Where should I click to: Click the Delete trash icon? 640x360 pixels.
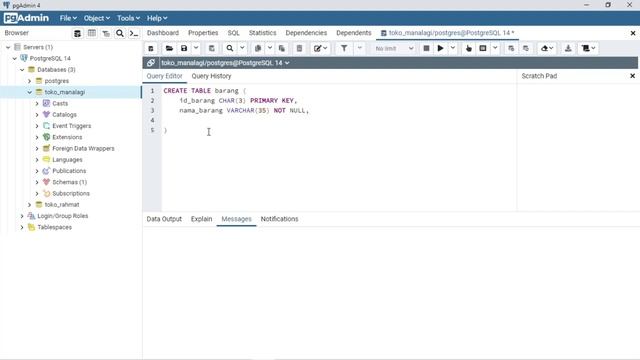299,48
